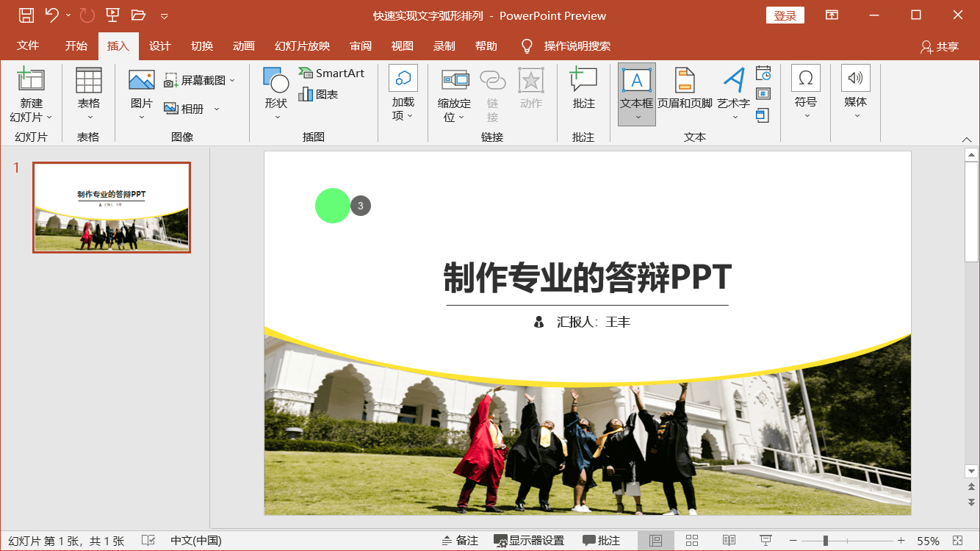This screenshot has height=551, width=980.
Task: Insert a SmartArt graphic
Action: coord(331,73)
